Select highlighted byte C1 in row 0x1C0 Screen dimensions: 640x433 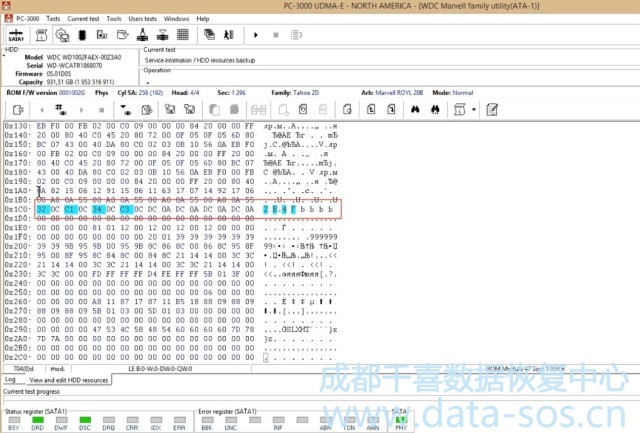click(x=71, y=209)
